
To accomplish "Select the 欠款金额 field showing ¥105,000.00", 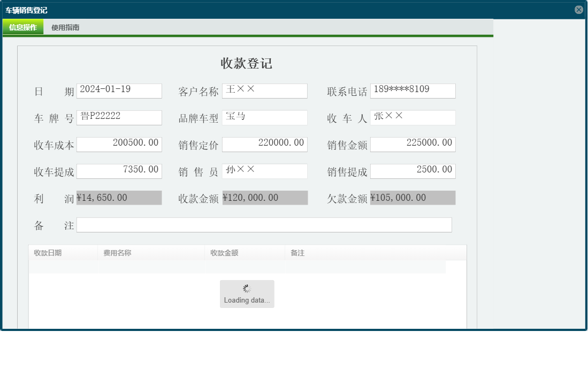I will [412, 198].
